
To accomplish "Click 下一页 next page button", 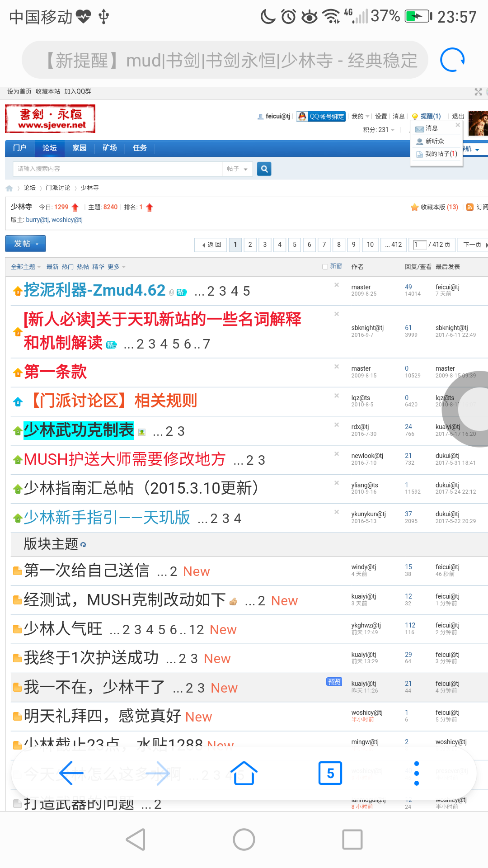I will 473,245.
